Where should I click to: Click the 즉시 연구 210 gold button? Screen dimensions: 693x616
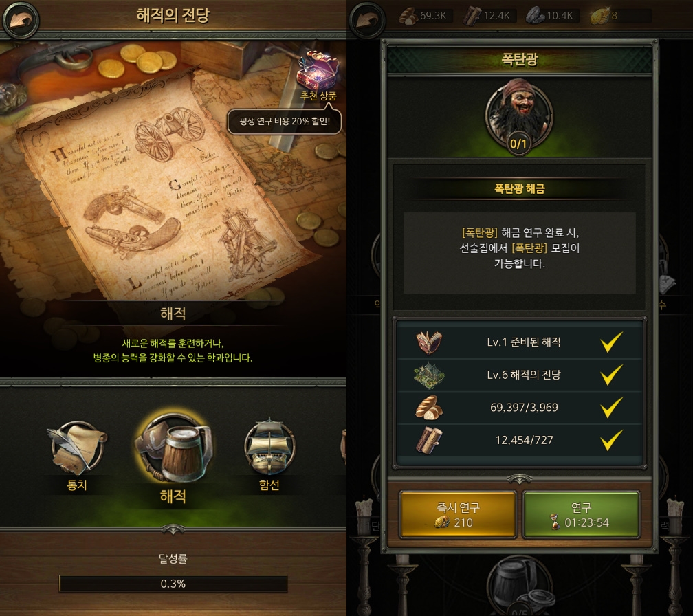(x=457, y=515)
